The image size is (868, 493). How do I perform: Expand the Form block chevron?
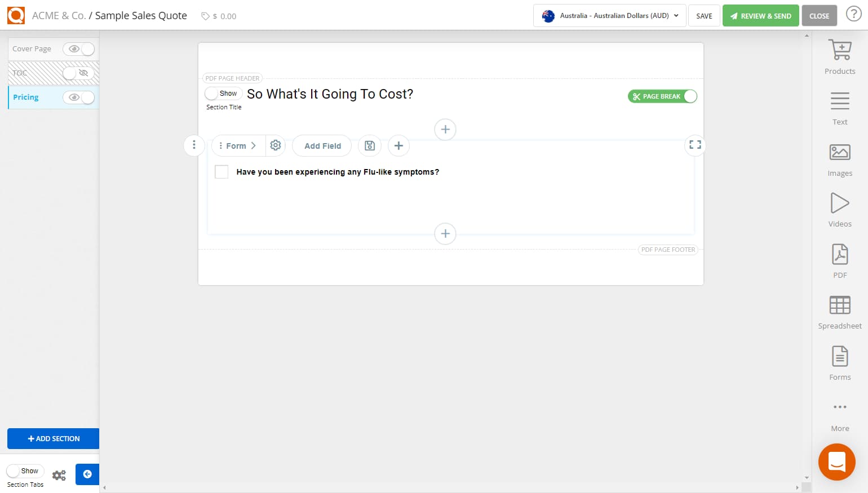(254, 145)
